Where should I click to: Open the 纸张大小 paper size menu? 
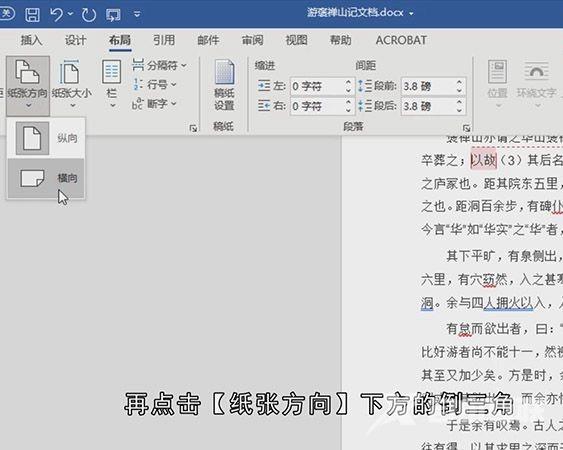click(72, 85)
